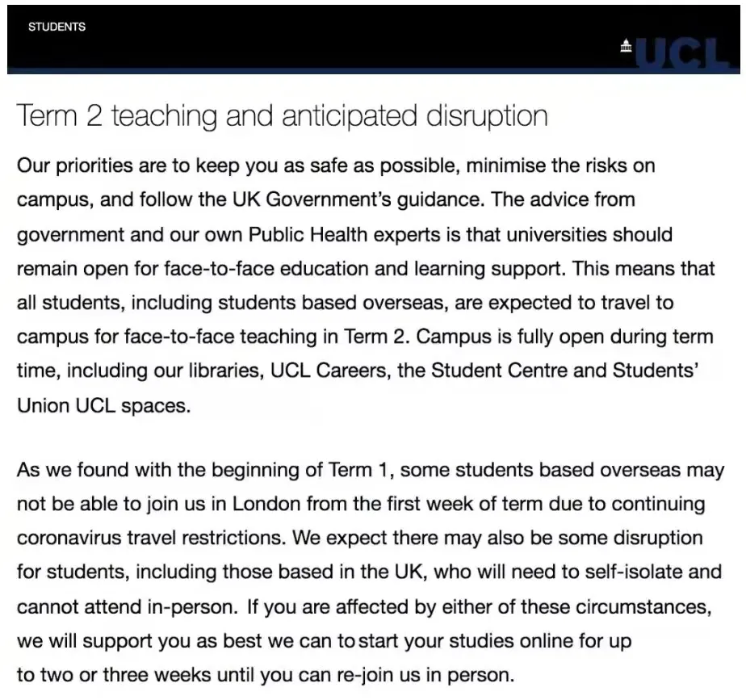Click the words Union UCL spaces
746x700 pixels.
103,405
